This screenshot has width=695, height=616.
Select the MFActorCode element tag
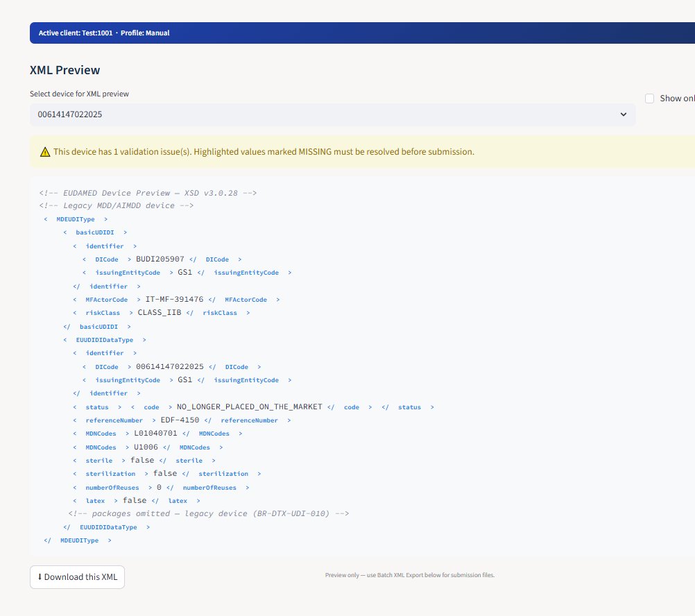(106, 299)
